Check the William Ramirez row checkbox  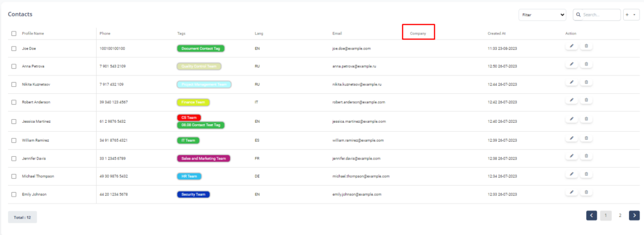pyautogui.click(x=14, y=140)
